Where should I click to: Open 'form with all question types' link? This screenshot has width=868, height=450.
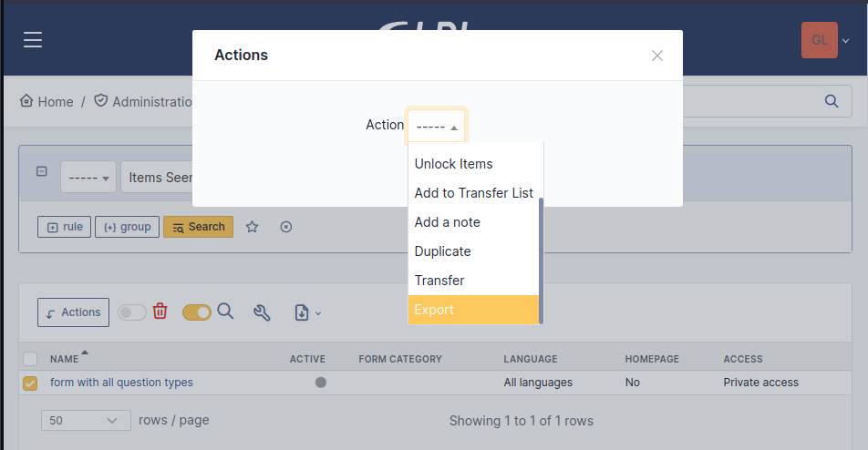pyautogui.click(x=121, y=383)
